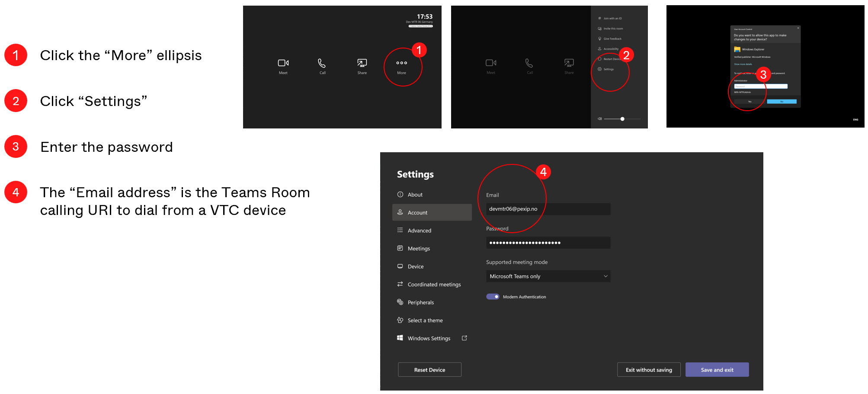Open Give Feedback from the menu

[x=612, y=39]
